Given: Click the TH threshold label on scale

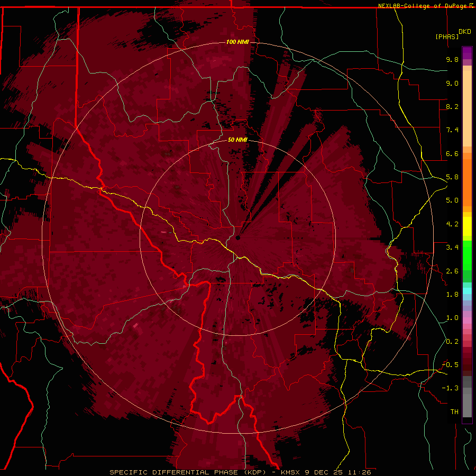Looking at the screenshot, I should [x=454, y=412].
